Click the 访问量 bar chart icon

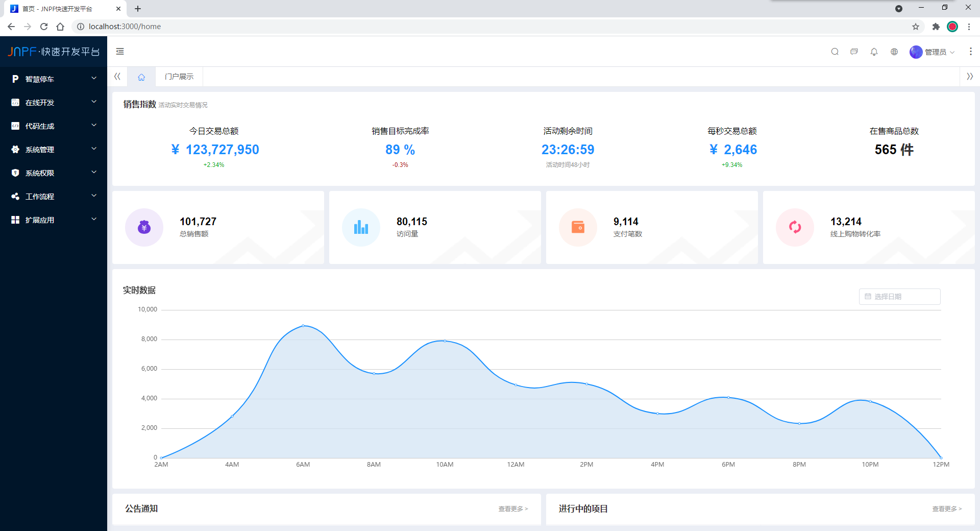(361, 227)
